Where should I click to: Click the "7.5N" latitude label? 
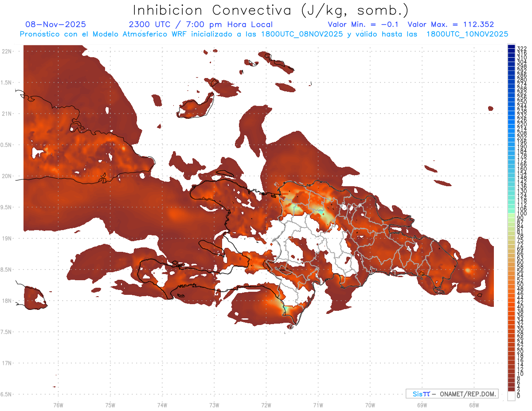5,332
